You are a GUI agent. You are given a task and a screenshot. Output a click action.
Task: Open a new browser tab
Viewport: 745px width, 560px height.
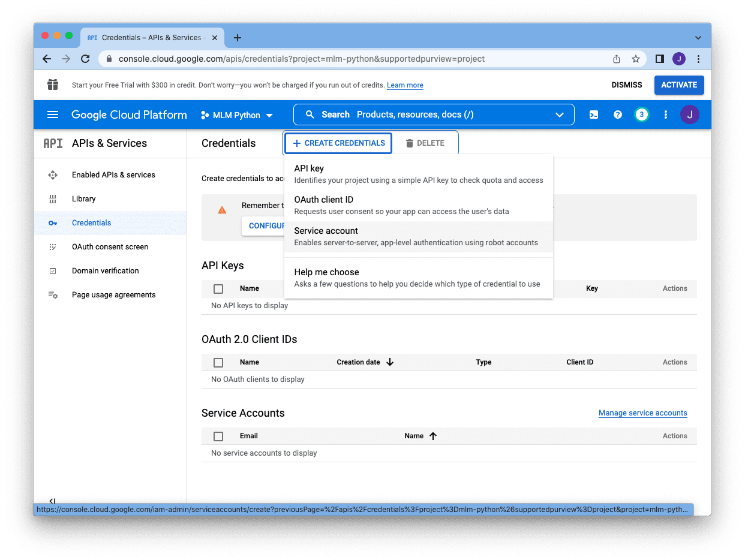[x=238, y=38]
